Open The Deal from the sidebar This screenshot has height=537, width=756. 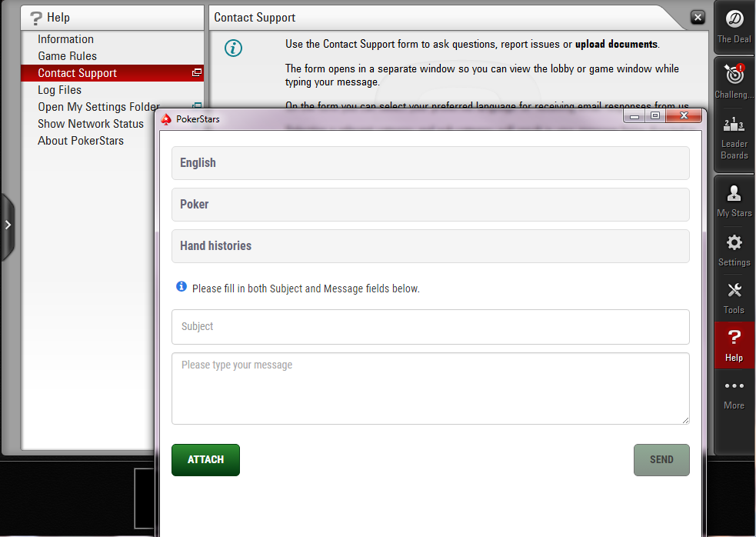[x=734, y=27]
